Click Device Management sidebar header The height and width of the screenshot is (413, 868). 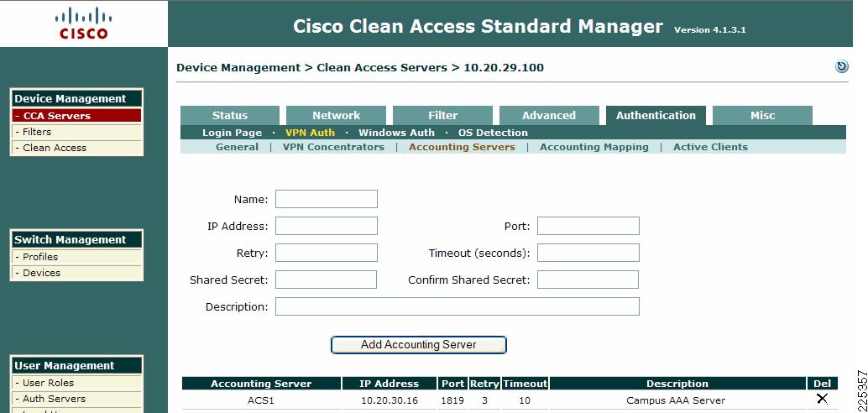click(x=76, y=98)
